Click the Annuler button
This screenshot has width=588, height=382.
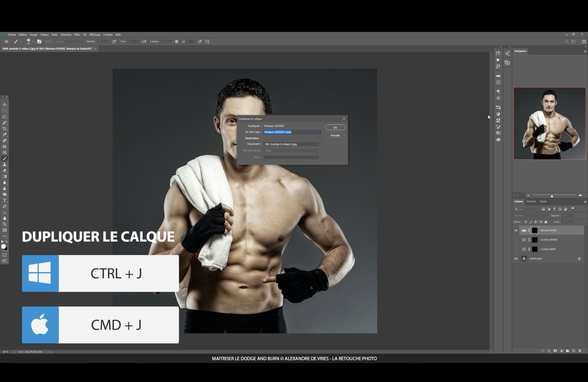[x=335, y=135]
